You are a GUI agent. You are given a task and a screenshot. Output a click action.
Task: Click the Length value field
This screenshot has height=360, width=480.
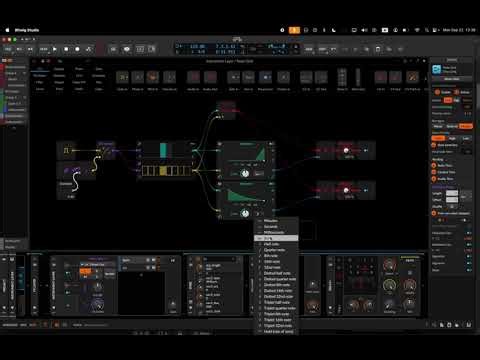coord(452,193)
